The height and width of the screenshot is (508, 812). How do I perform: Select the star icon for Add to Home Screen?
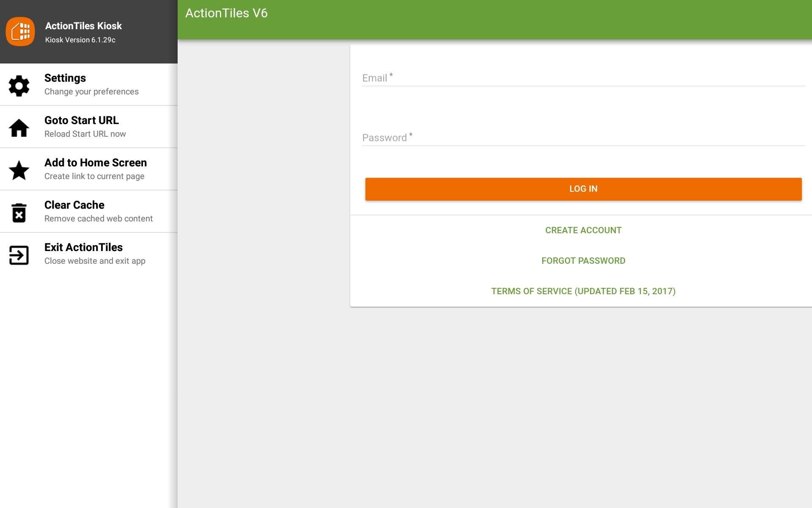[19, 170]
